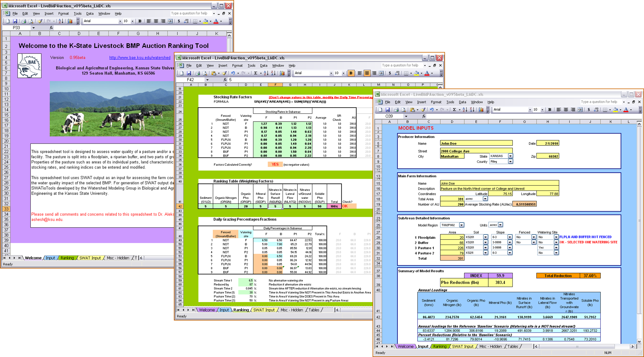Viewport: 644px width, 357px height.
Task: Click first-sheet arrow in Ranking window tab bar
Action: (x=178, y=310)
